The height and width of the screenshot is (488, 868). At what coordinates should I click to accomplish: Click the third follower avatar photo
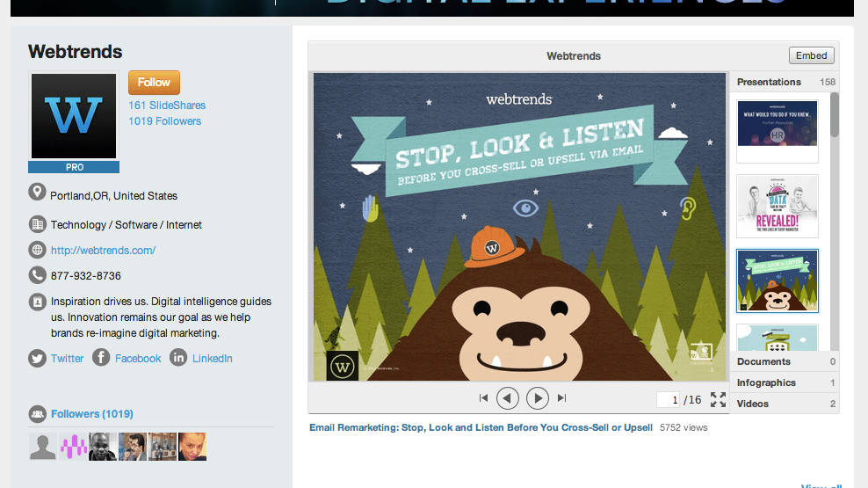(103, 447)
